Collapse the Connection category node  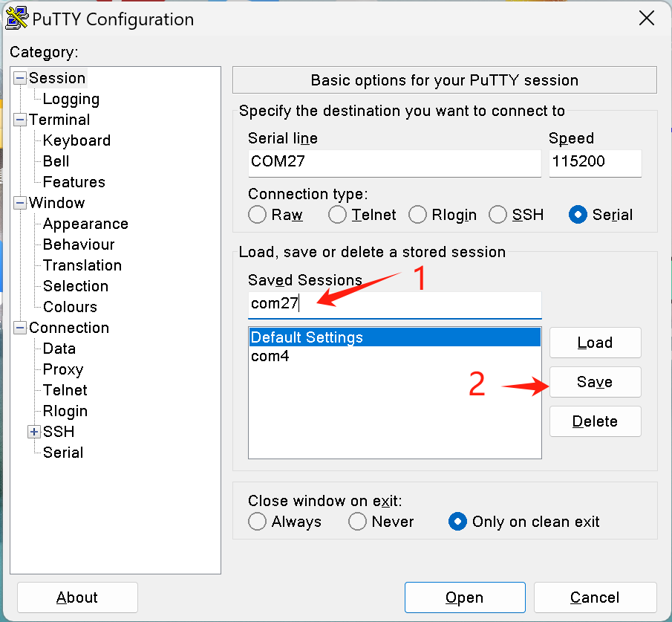tap(19, 328)
